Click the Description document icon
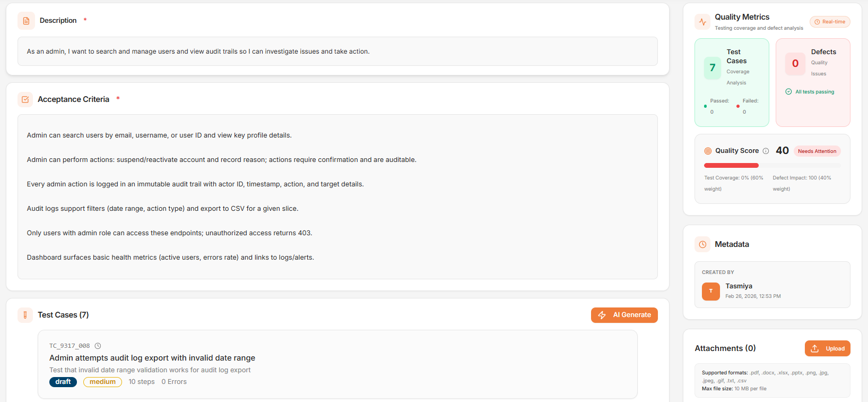The image size is (868, 402). pos(26,21)
